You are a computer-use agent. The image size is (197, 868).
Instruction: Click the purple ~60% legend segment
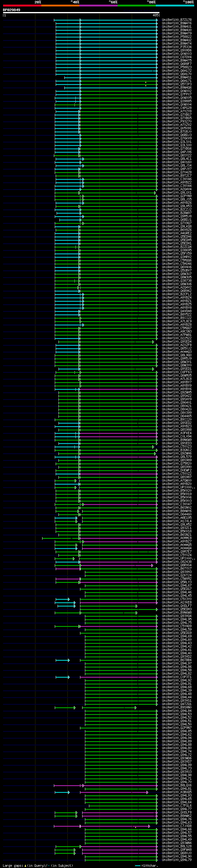coord(99,6)
